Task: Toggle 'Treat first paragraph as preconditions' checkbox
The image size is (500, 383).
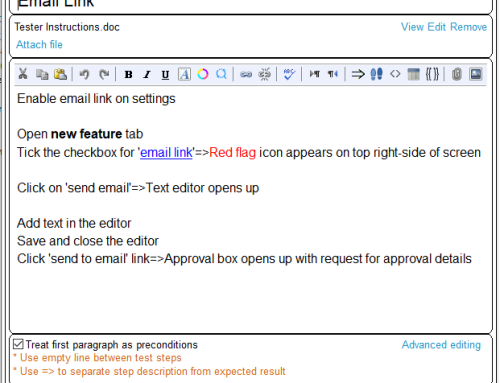Action: 18,344
